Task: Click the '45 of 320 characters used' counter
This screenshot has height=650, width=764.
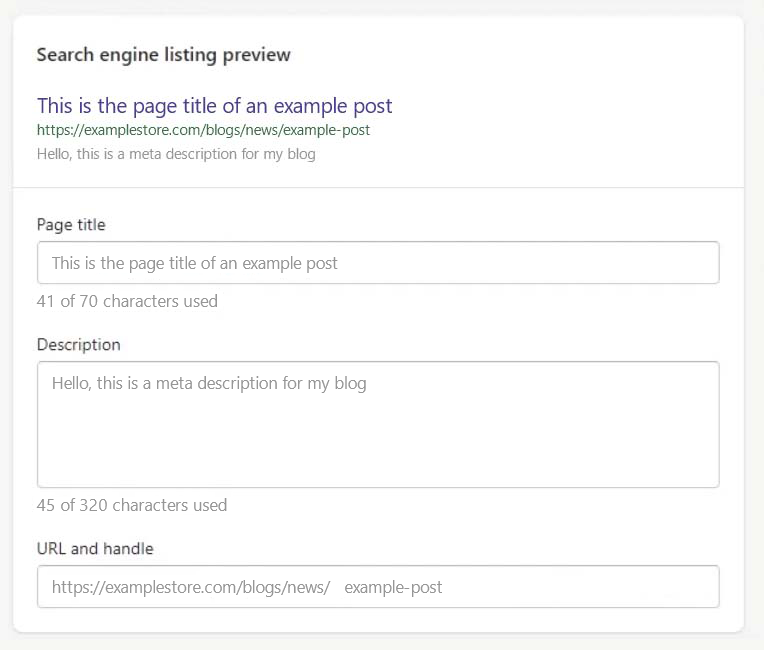Action: click(132, 505)
